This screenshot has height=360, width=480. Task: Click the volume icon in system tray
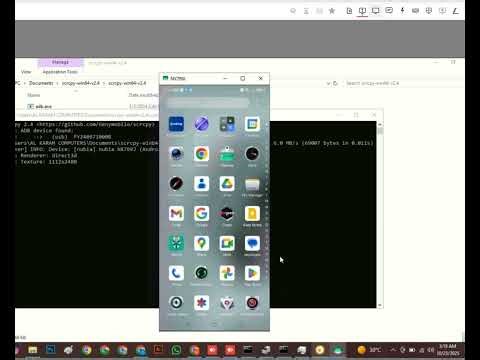point(431,350)
